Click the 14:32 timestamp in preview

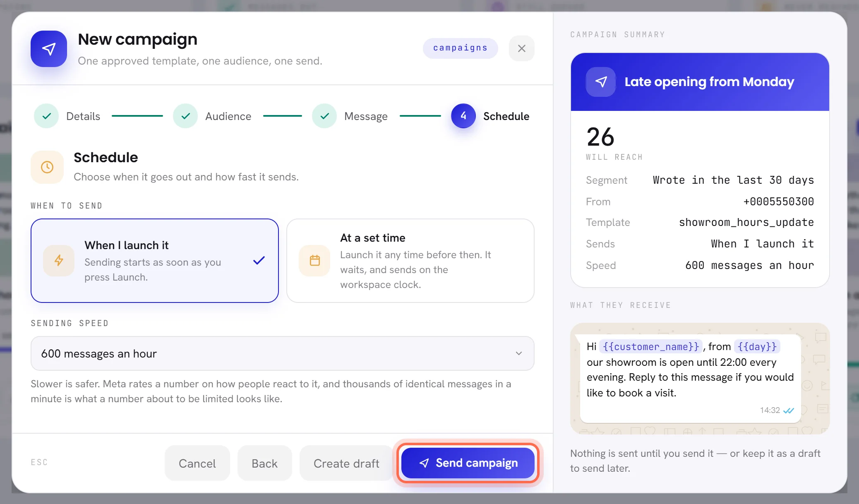[x=770, y=410]
